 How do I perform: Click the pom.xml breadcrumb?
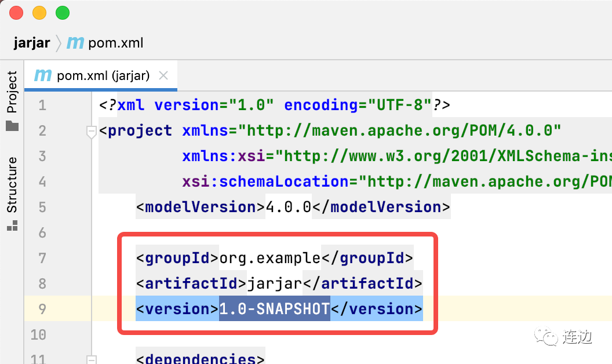click(115, 42)
